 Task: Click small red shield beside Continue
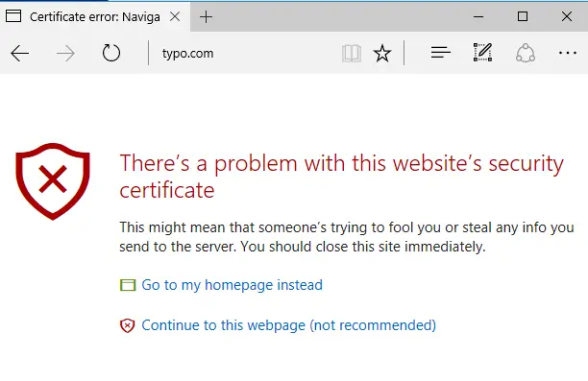(127, 325)
